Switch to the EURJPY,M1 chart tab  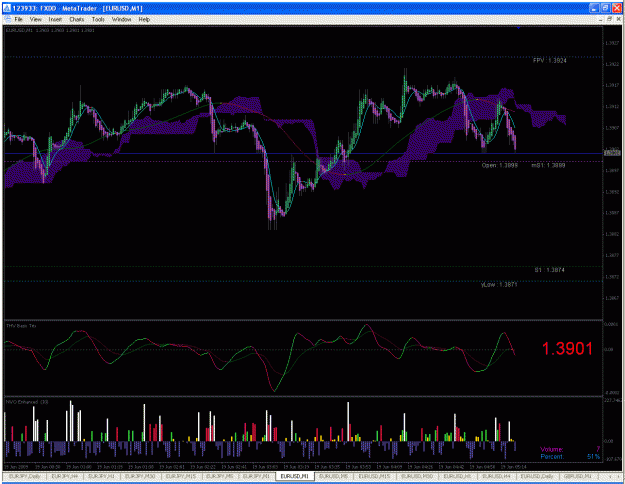[x=256, y=476]
